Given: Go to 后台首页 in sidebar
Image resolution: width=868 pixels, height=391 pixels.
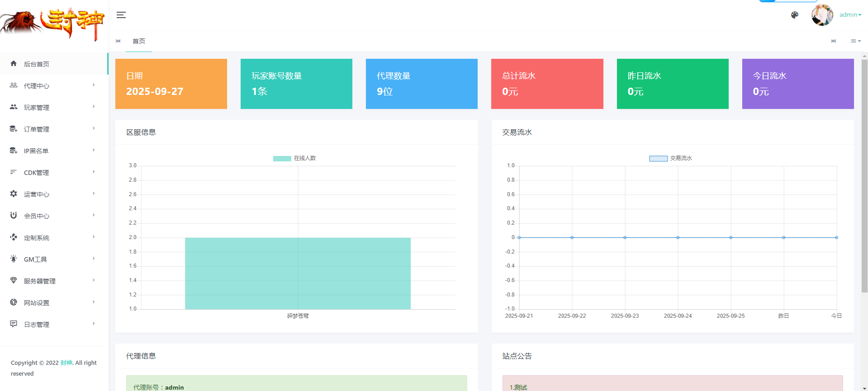Looking at the screenshot, I should coord(37,64).
